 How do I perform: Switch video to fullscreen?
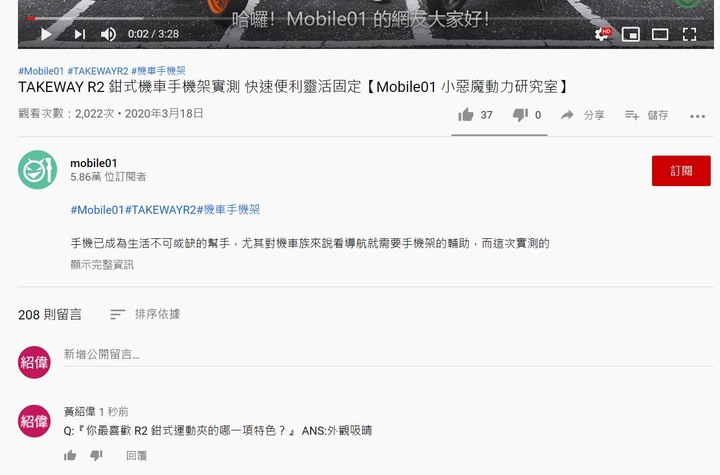(x=689, y=34)
